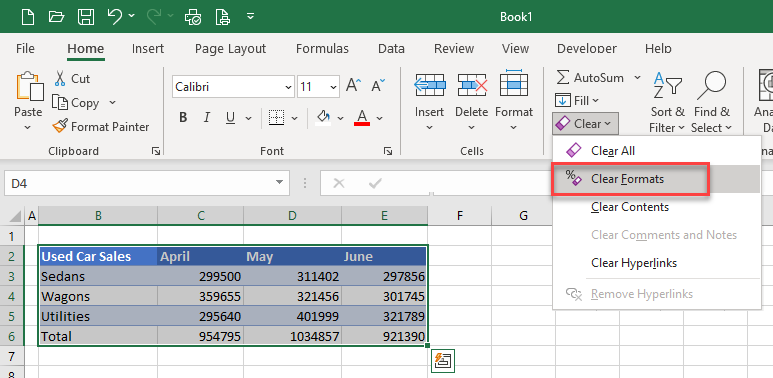Click the Quick Print icon
Viewport: 773px width, 378px height.
[223, 17]
